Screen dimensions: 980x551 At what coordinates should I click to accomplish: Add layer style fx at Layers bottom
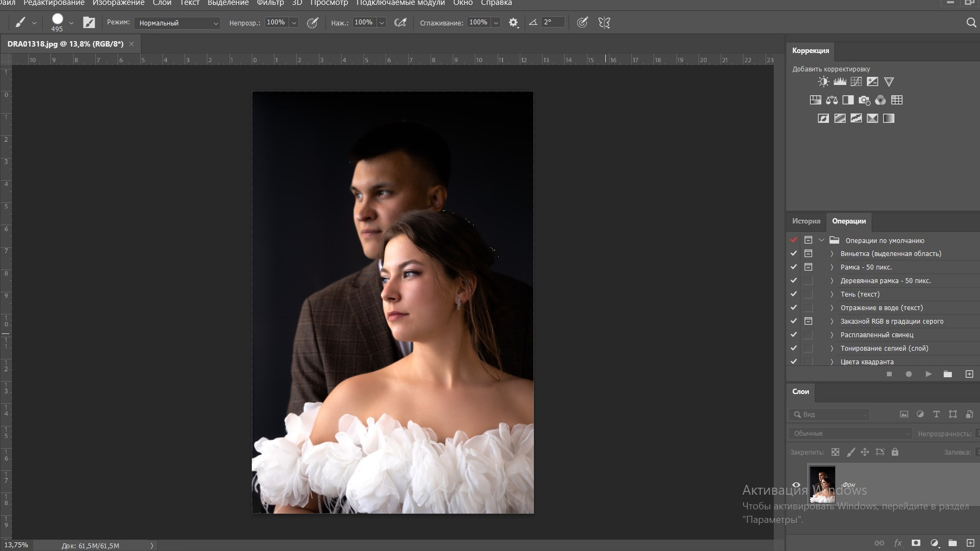[898, 543]
